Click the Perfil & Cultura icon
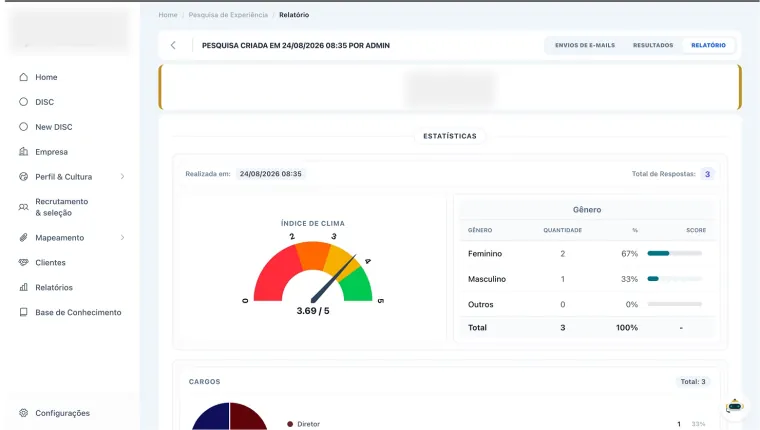This screenshot has height=430, width=760. [23, 176]
